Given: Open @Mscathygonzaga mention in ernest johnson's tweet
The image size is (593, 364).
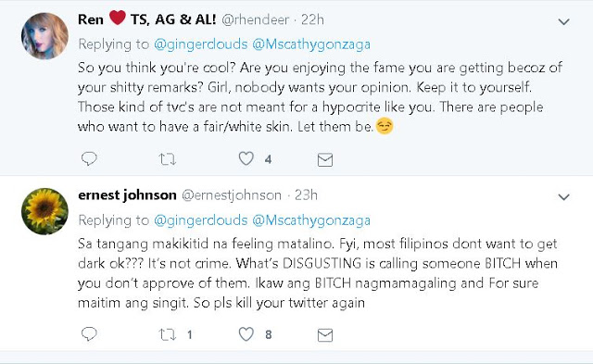Looking at the screenshot, I should click(x=311, y=220).
